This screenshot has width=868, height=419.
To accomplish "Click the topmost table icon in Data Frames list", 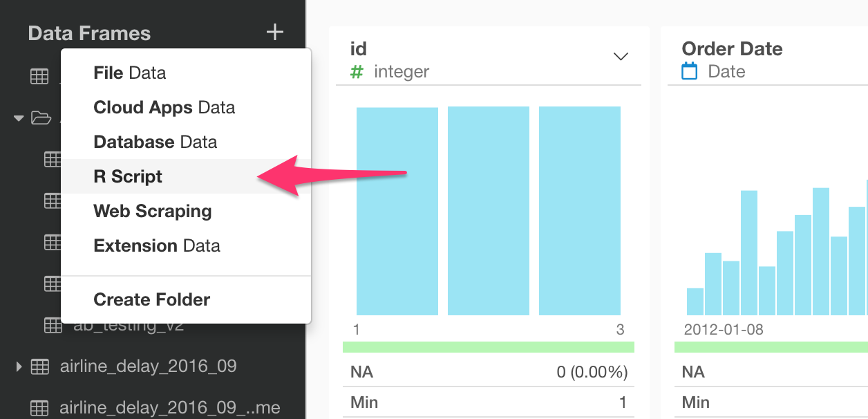I will click(x=39, y=76).
